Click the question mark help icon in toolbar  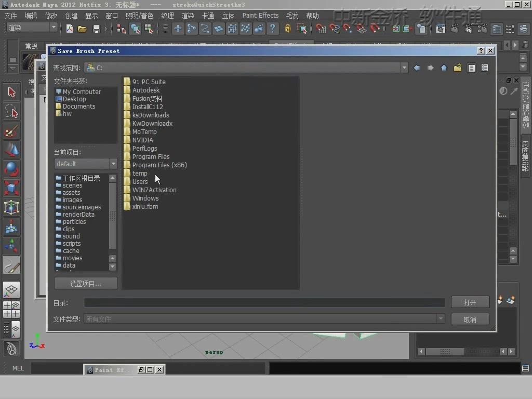(272, 29)
